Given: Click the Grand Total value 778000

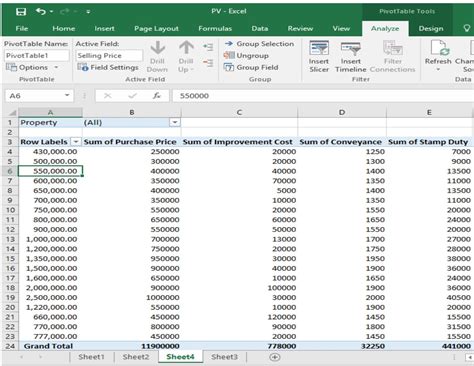Looking at the screenshot, I should click(x=239, y=346).
